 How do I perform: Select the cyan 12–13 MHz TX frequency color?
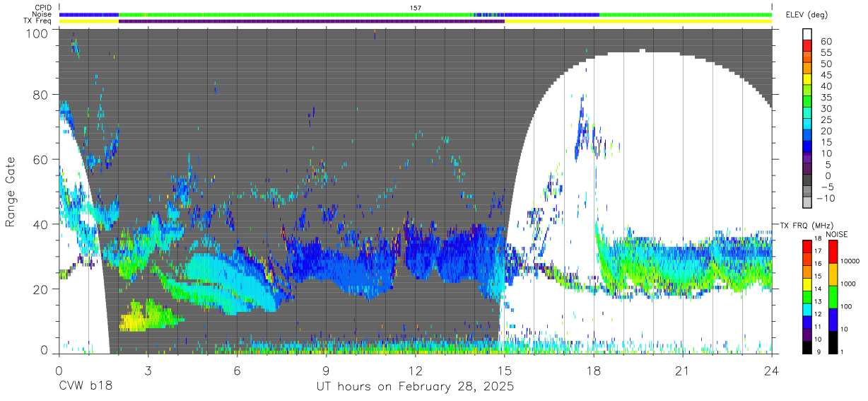coord(807,308)
